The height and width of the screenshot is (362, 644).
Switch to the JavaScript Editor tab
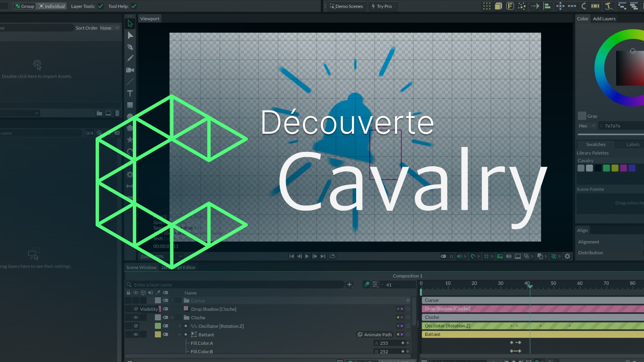point(178,267)
